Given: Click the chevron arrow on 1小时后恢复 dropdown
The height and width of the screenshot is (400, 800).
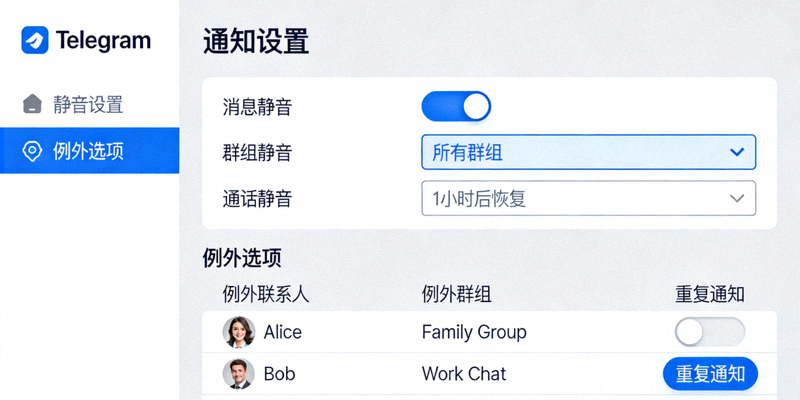Looking at the screenshot, I should [x=737, y=198].
